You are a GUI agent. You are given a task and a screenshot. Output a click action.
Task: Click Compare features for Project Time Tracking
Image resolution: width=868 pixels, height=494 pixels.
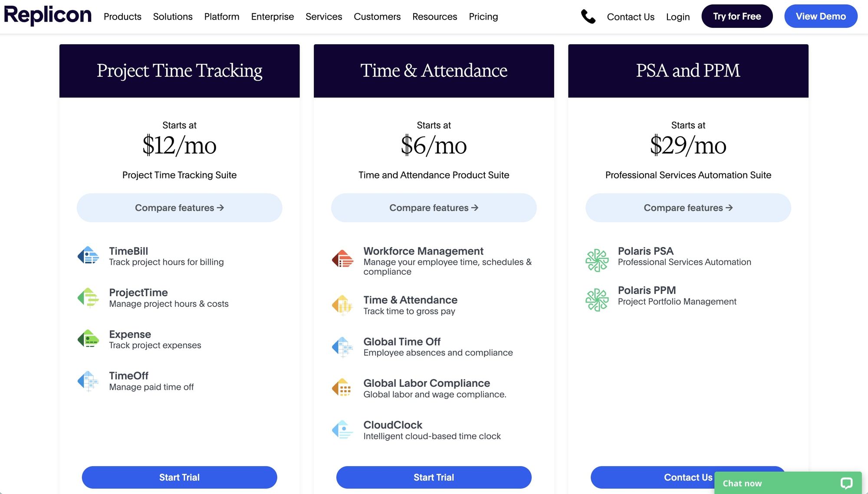(179, 207)
